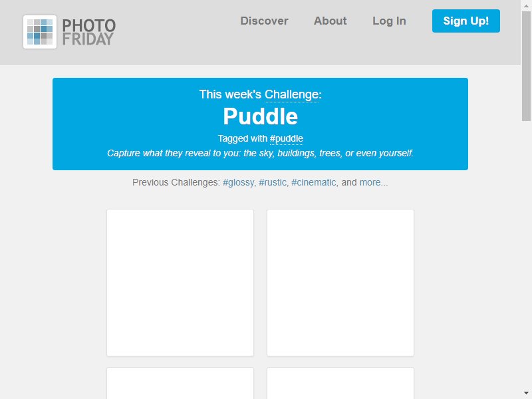The image size is (532, 399).
Task: Click the vertical scrollbar thumb
Action: click(x=526, y=66)
